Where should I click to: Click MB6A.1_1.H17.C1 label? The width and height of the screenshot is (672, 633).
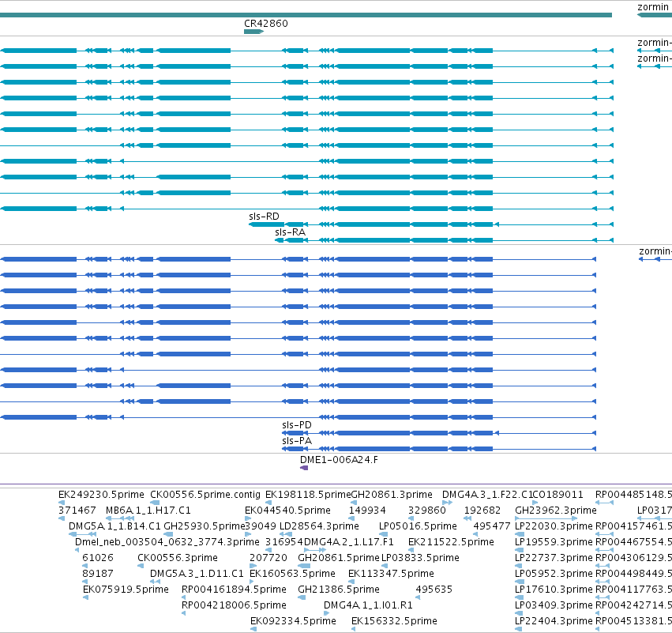148,511
